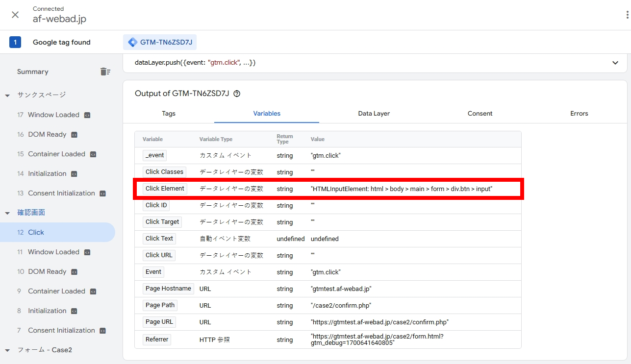Expand the dataLayer.push code block

coord(615,63)
